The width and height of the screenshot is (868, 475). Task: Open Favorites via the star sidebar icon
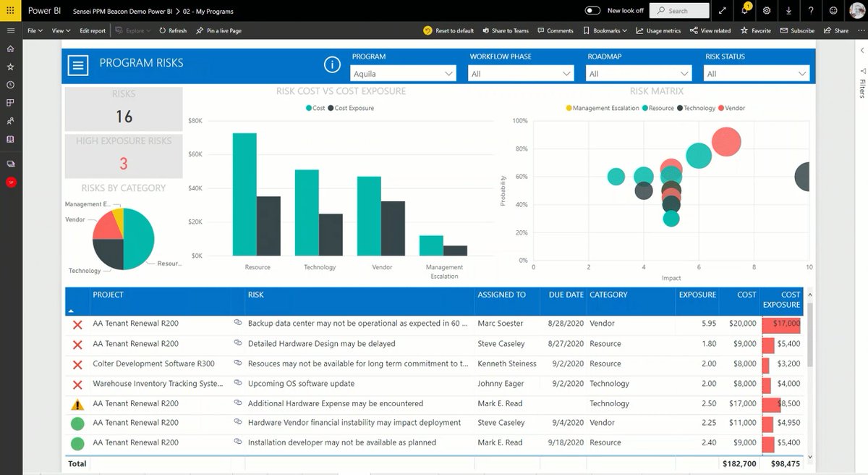tap(10, 67)
